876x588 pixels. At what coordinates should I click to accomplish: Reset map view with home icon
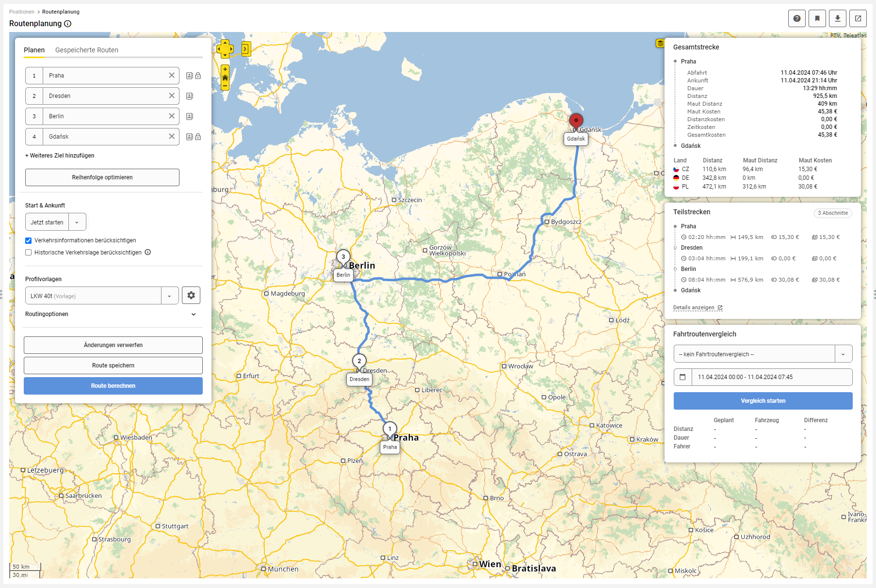(225, 78)
